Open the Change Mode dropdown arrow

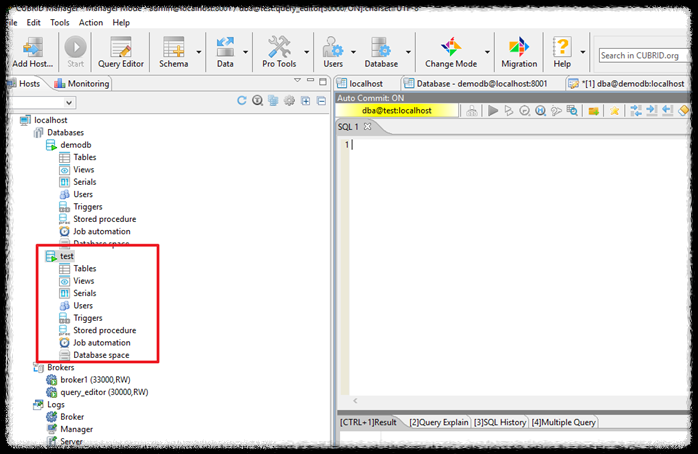coord(487,52)
